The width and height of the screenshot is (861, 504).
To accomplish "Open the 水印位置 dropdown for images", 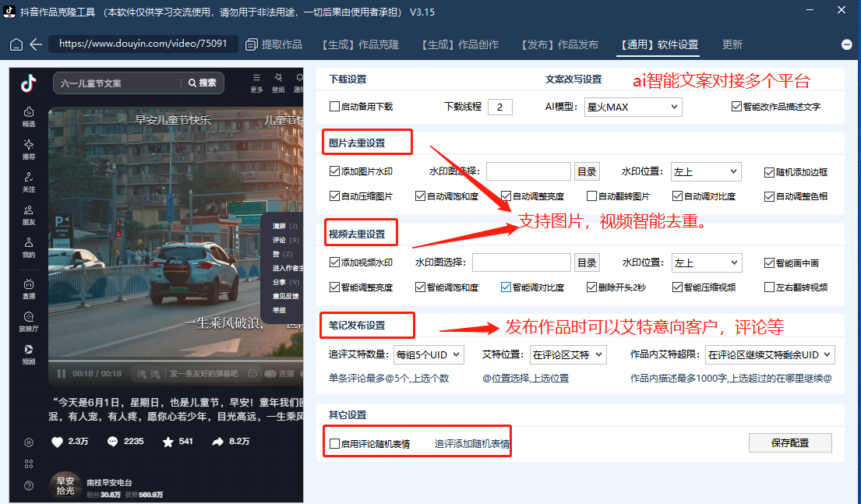I will point(705,171).
